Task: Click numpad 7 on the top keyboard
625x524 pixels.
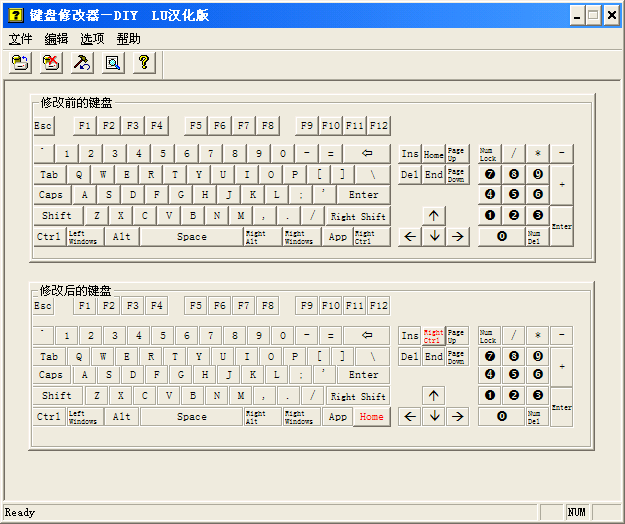Action: (490, 174)
